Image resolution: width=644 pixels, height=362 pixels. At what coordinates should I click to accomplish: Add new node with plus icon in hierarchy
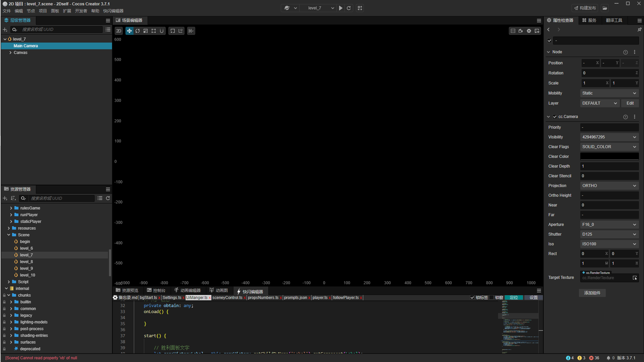5,29
